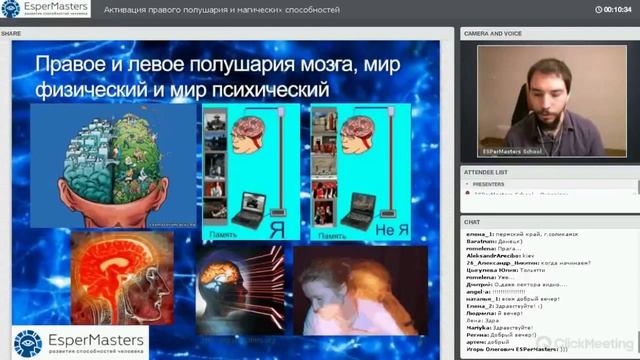640x360 pixels.
Task: Click the clock icon beside session timer
Action: (x=598, y=9)
